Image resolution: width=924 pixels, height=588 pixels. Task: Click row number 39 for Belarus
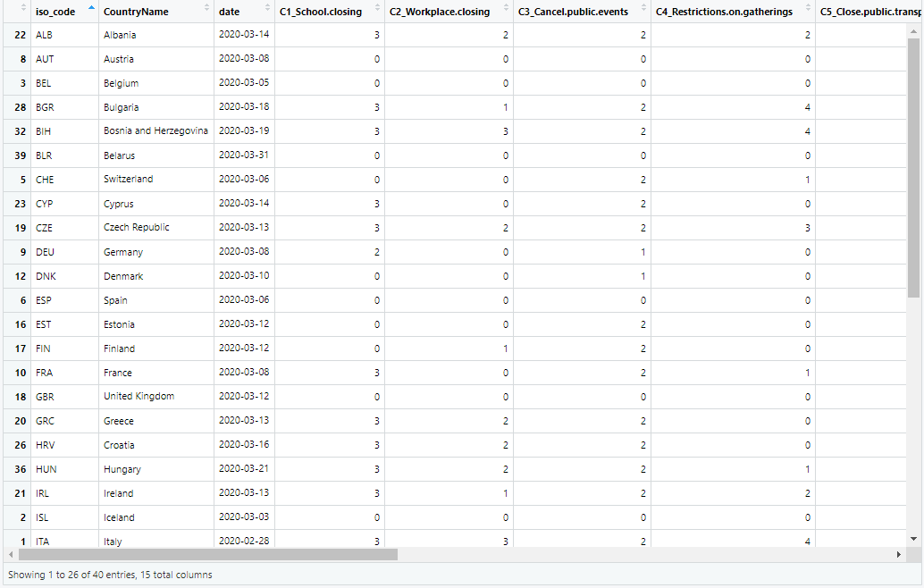19,155
